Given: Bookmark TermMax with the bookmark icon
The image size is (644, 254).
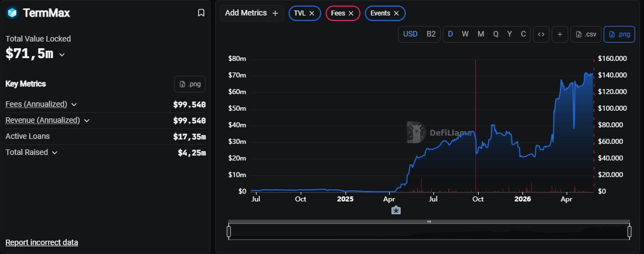Looking at the screenshot, I should [x=201, y=13].
